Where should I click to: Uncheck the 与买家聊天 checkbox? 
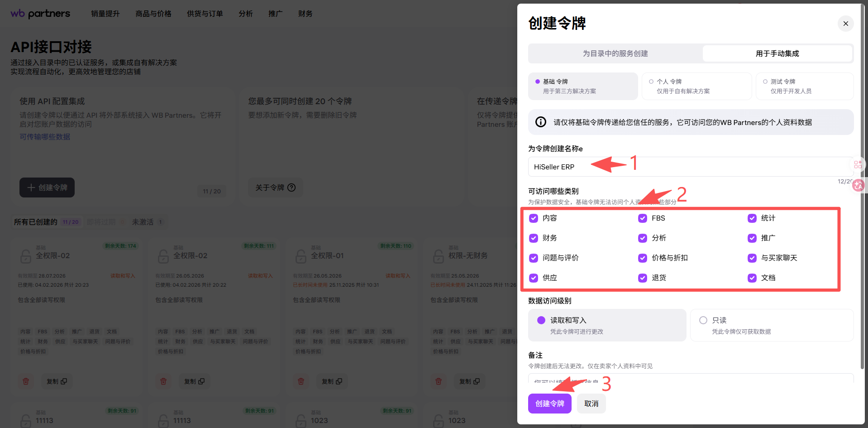[x=752, y=258]
